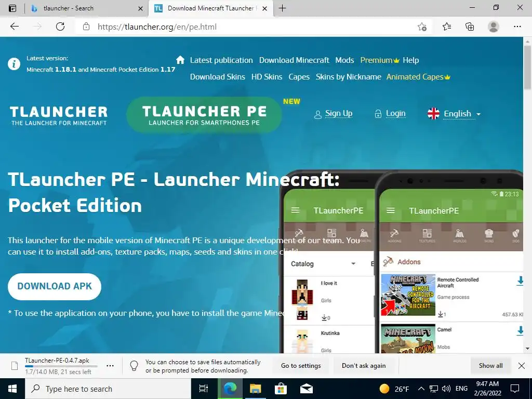Open Skins by Nickname link

(349, 77)
